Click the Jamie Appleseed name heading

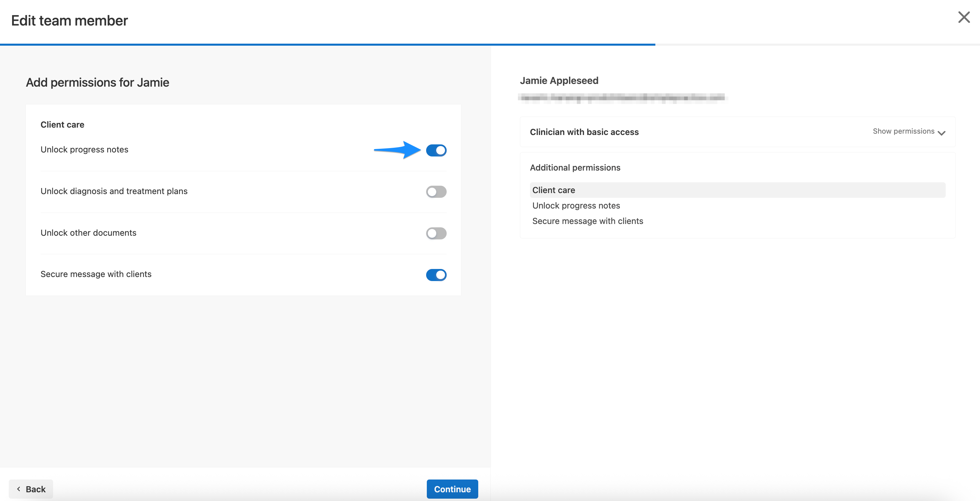click(x=559, y=81)
